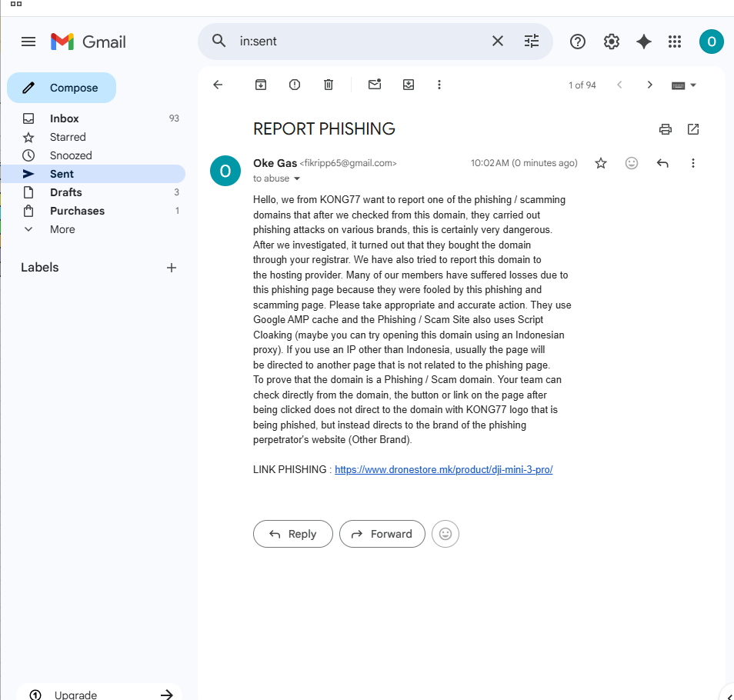Screen dimensions: 734x700
Task: Open email in new window
Action: [693, 129]
